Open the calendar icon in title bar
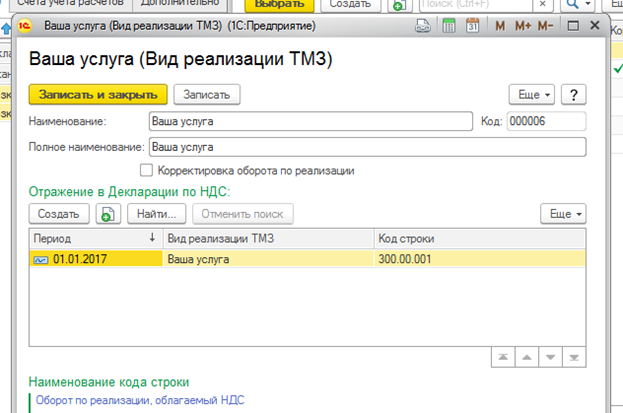Viewport: 623px width, 413px height. (x=472, y=25)
